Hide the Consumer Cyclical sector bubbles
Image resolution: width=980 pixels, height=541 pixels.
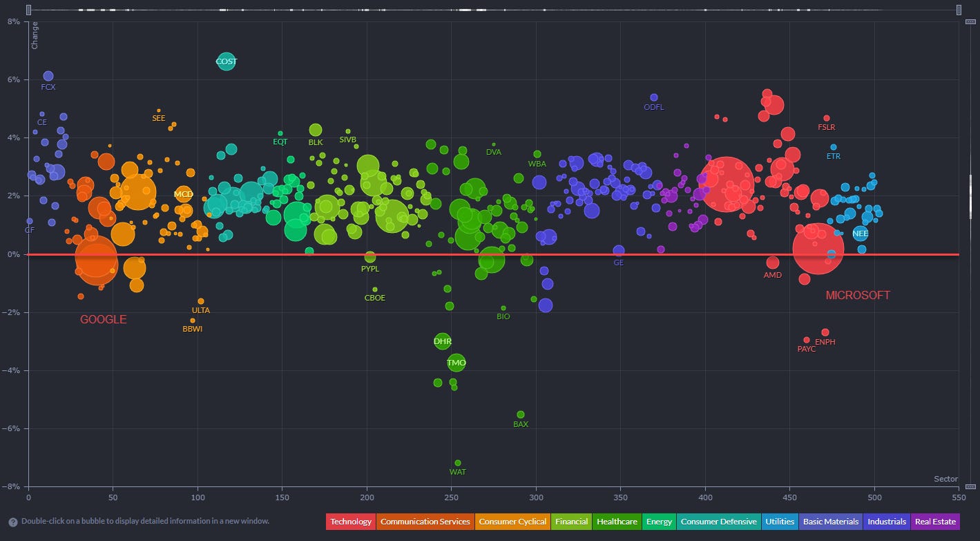pyautogui.click(x=512, y=522)
